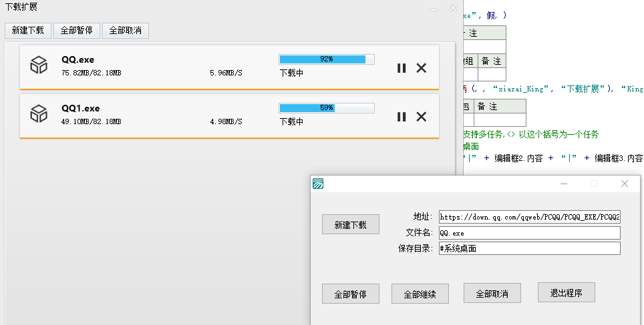The image size is (644, 325).
Task: Minimize the 下载扩展 window
Action: (434, 9)
